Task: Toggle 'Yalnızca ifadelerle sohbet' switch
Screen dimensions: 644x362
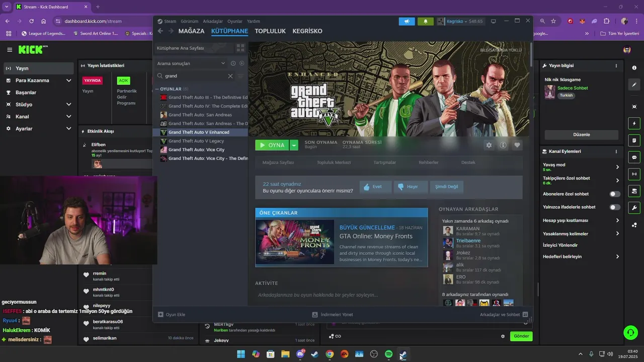Action: pos(615,207)
